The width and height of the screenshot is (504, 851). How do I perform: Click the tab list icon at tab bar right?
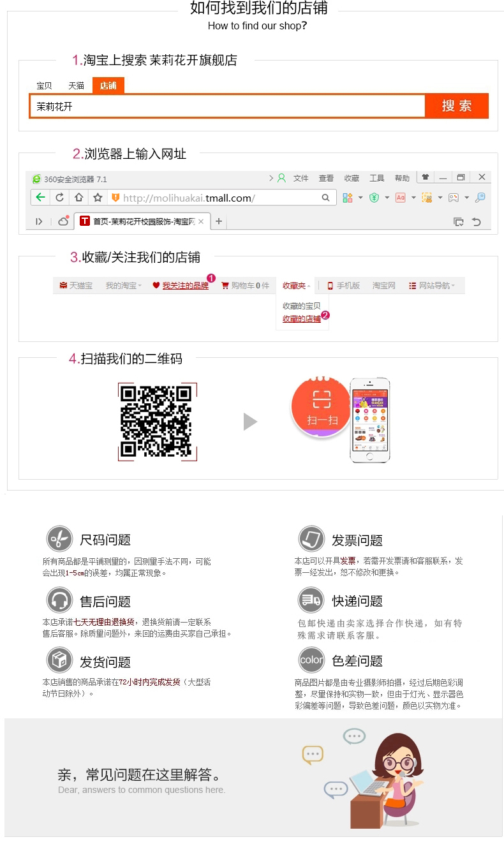[458, 221]
